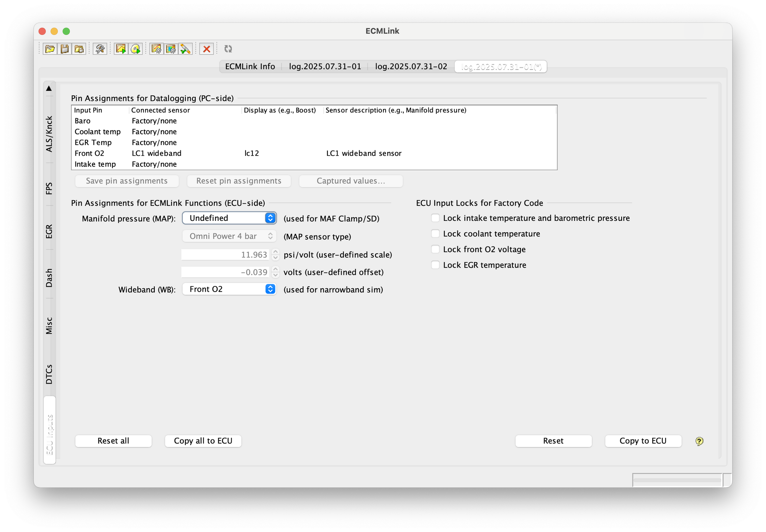766x532 pixels.
Task: Select the log.2025.07.31-01(*) tab
Action: tap(501, 67)
